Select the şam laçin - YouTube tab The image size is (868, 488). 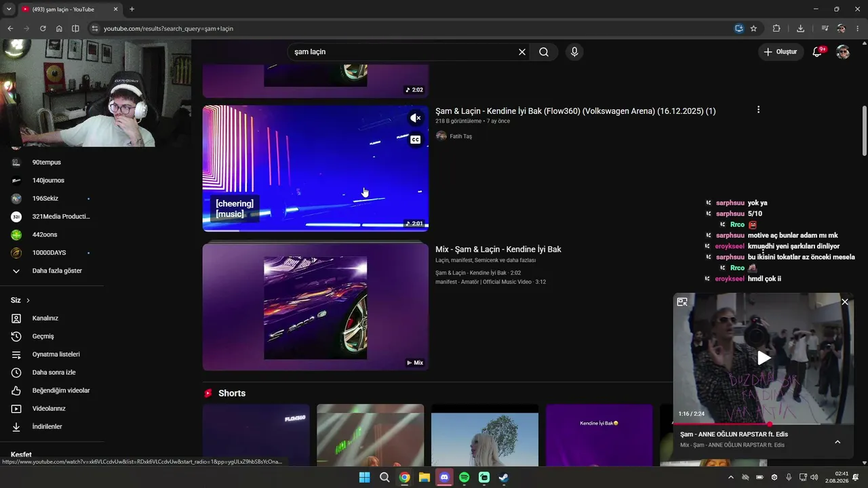tap(70, 9)
